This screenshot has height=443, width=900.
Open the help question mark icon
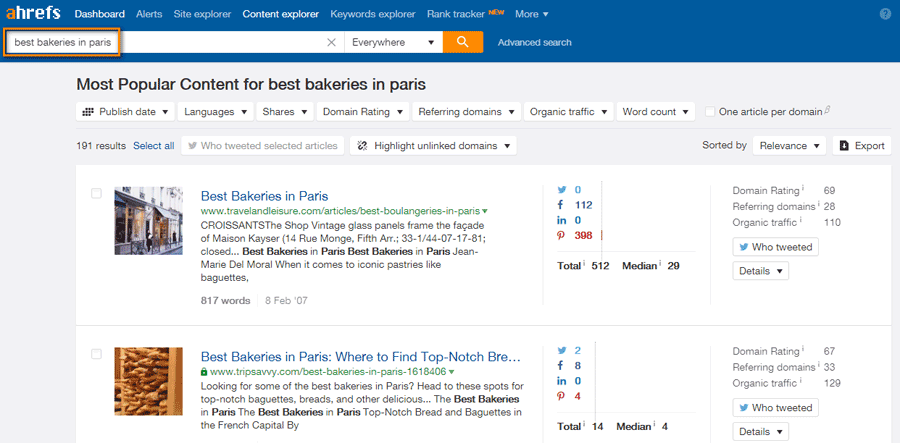coord(885,14)
